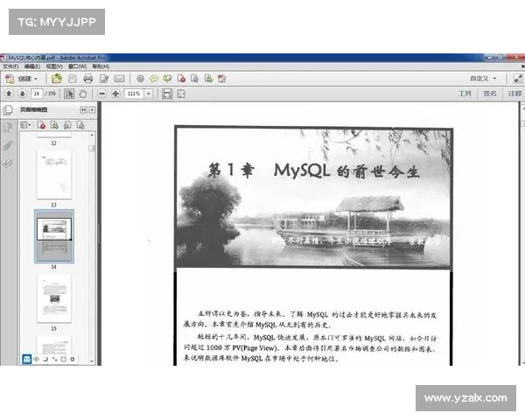Screen dimensions: 525x420
Task: Open the 自定义 (Customize) dropdown
Action: point(484,79)
